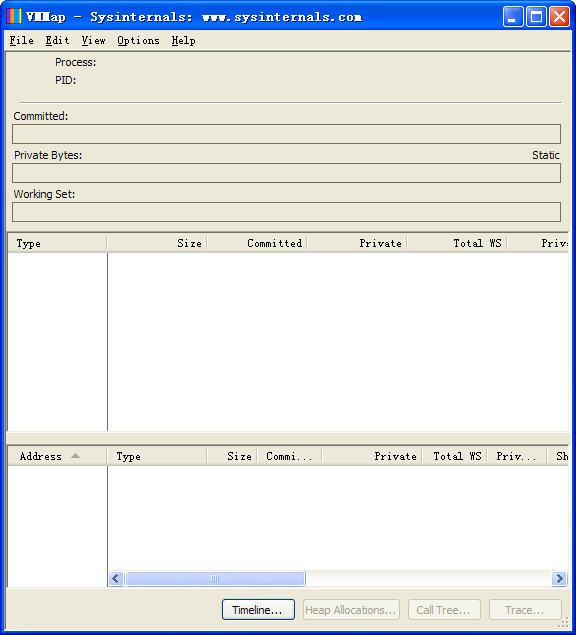The image size is (576, 635).
Task: Click the Address column sort arrow
Action: coord(75,456)
